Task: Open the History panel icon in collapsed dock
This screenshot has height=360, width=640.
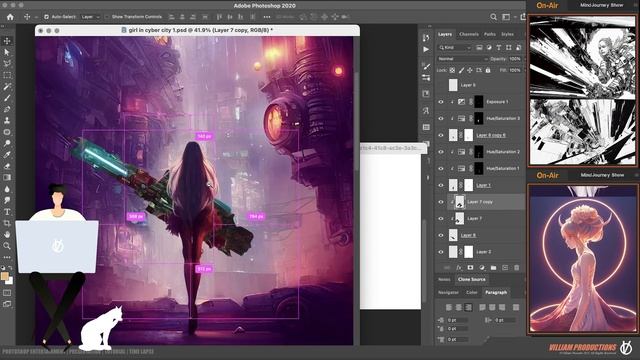Action: coord(426,38)
